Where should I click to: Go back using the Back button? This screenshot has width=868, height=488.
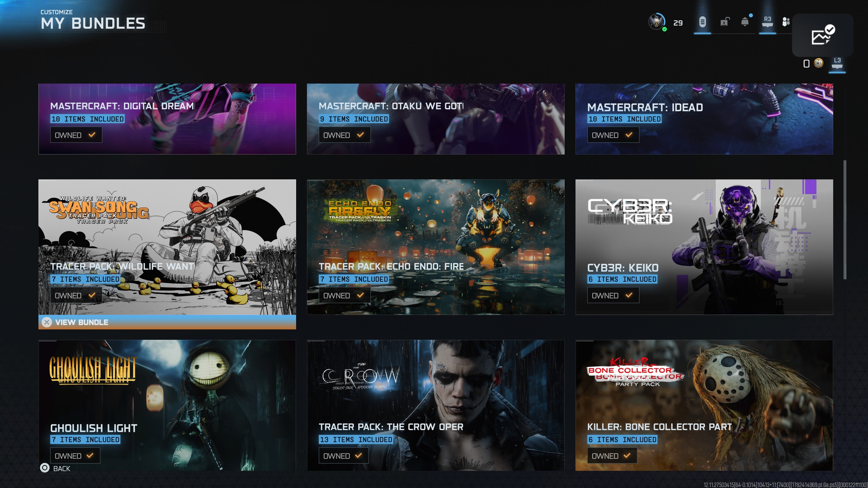coord(55,468)
